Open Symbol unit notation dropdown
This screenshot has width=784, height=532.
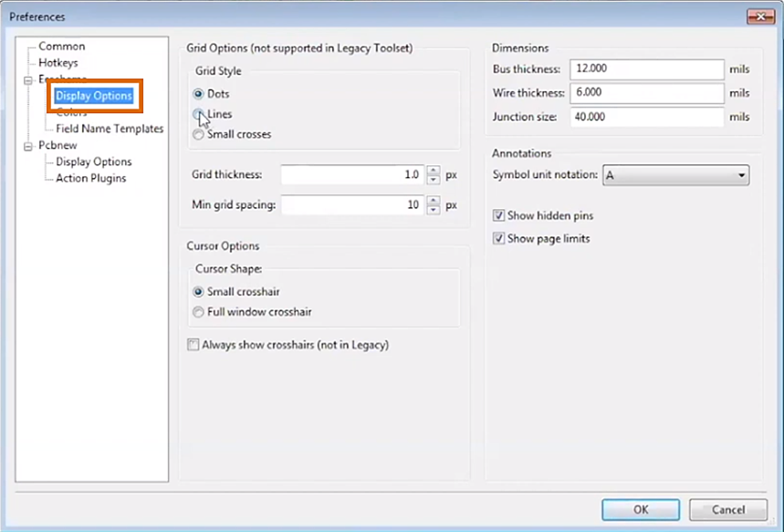(x=675, y=175)
